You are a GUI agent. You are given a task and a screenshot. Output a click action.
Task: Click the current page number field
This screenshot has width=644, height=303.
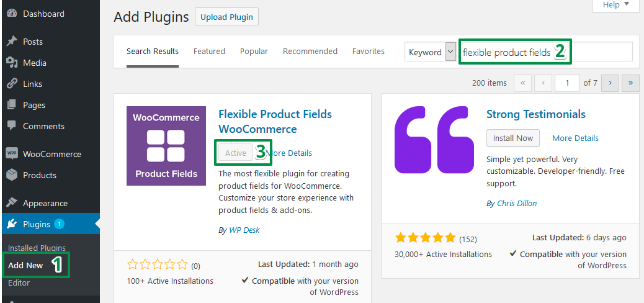coord(567,83)
